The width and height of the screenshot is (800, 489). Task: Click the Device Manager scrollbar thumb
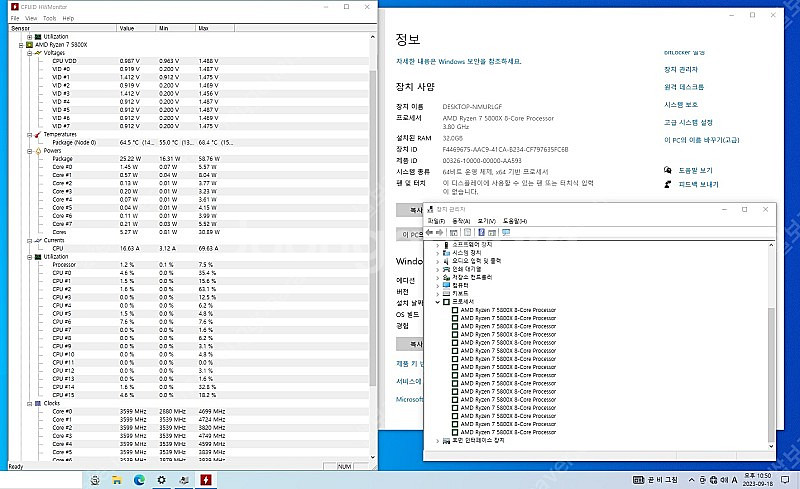(x=771, y=375)
